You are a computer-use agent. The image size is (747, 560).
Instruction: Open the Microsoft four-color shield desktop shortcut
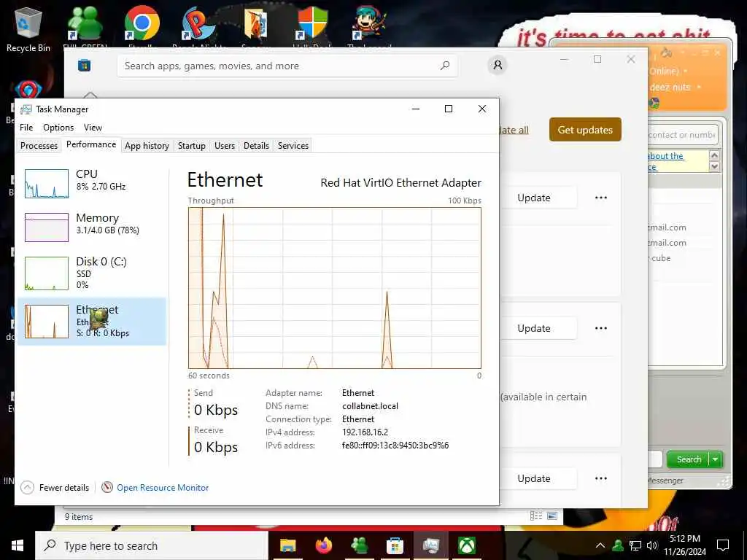pos(312,23)
